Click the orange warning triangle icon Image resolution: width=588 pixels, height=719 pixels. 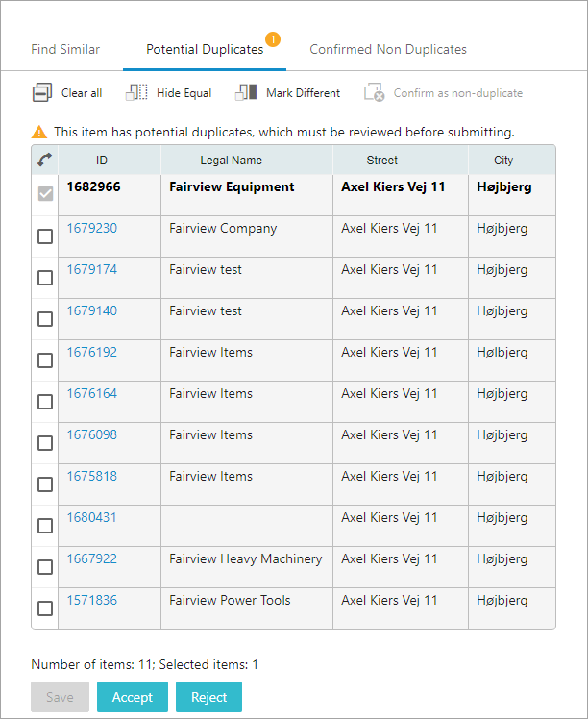pyautogui.click(x=39, y=132)
